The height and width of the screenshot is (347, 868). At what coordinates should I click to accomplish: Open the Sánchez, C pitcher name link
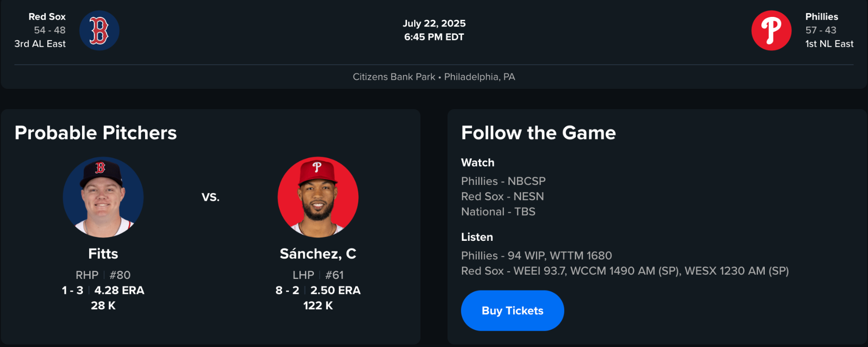coord(318,254)
